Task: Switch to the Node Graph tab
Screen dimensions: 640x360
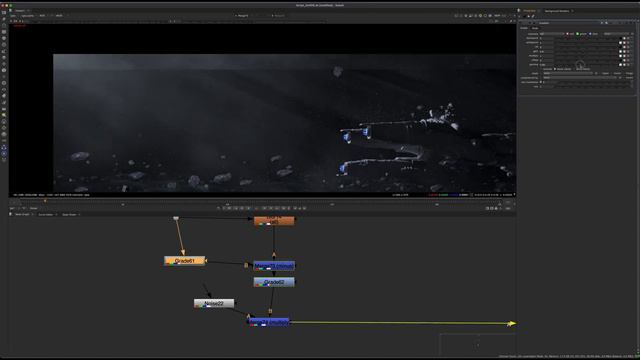Action: [x=22, y=214]
